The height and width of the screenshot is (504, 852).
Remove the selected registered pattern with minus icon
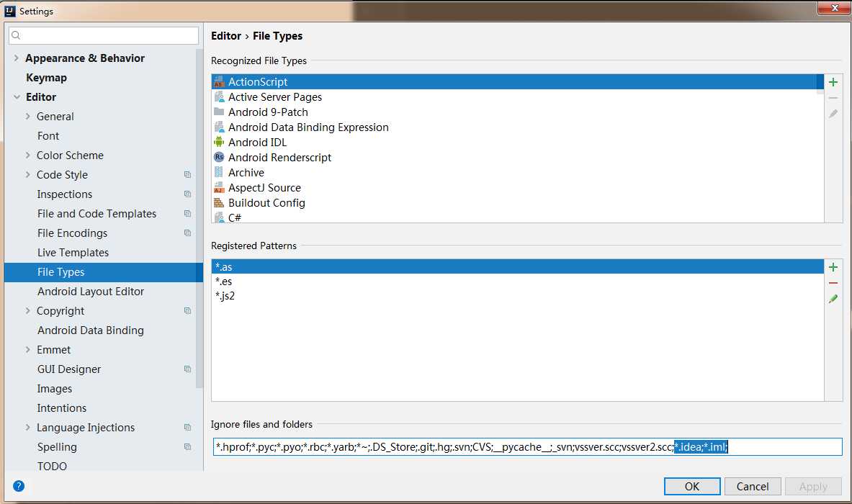pos(833,283)
